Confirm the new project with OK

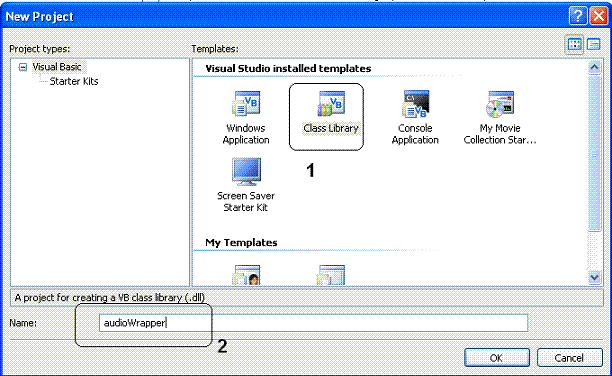coord(496,358)
